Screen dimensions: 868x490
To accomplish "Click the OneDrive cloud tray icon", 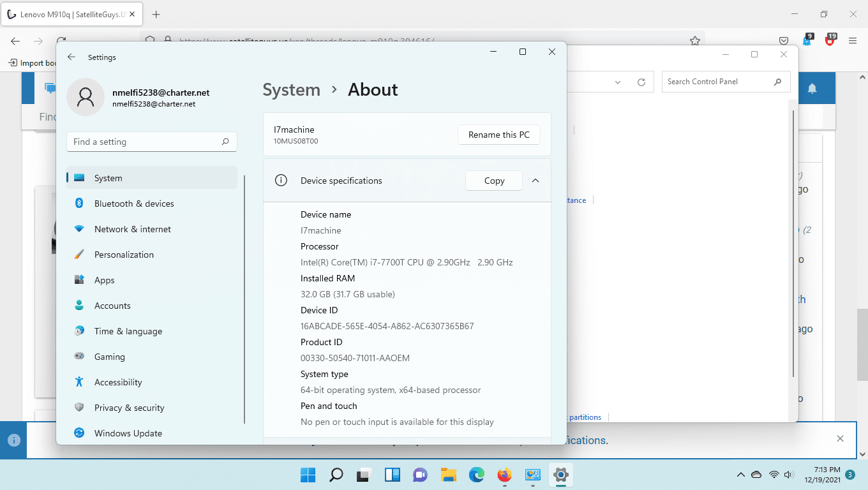I will [x=756, y=475].
